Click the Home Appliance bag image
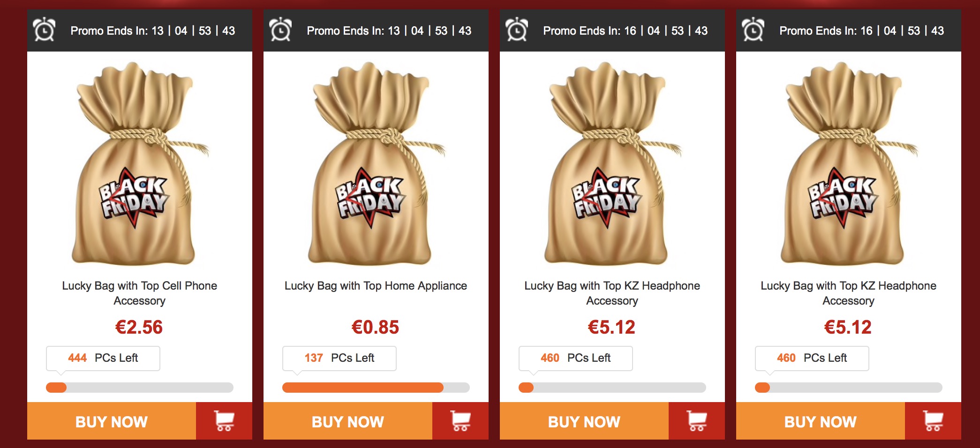Screen dimensions: 980x448 click(x=376, y=163)
